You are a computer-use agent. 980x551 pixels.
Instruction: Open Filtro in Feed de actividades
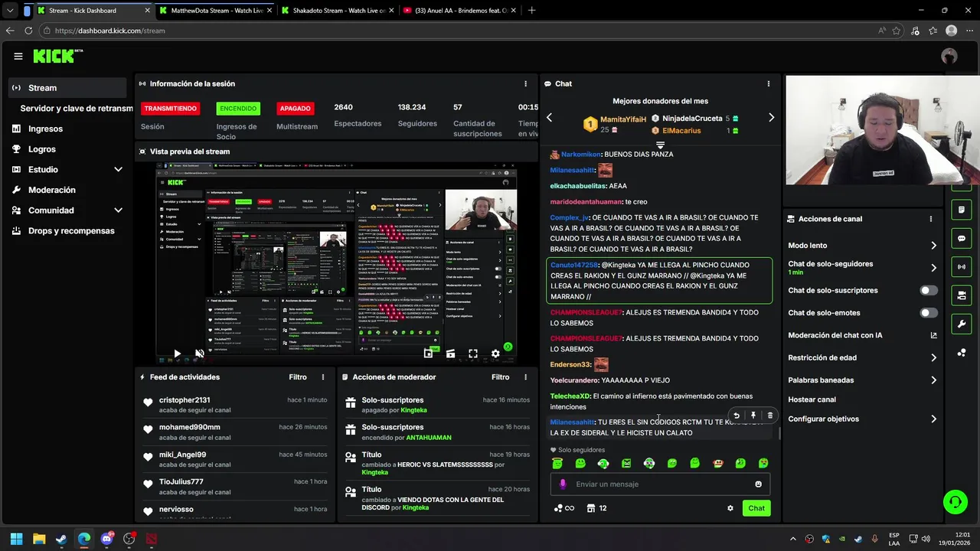click(298, 377)
